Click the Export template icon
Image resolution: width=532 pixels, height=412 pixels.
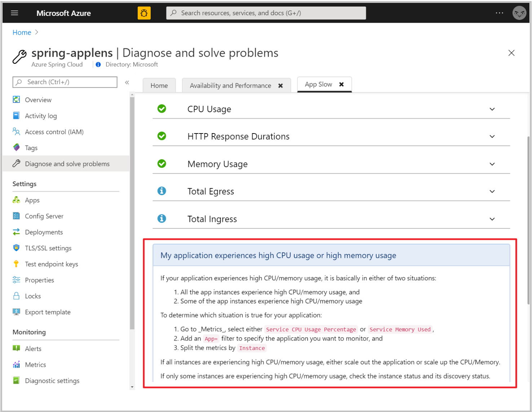16,312
